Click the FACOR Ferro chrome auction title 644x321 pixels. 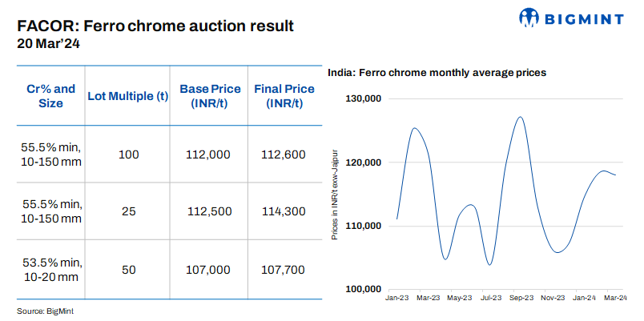point(155,26)
